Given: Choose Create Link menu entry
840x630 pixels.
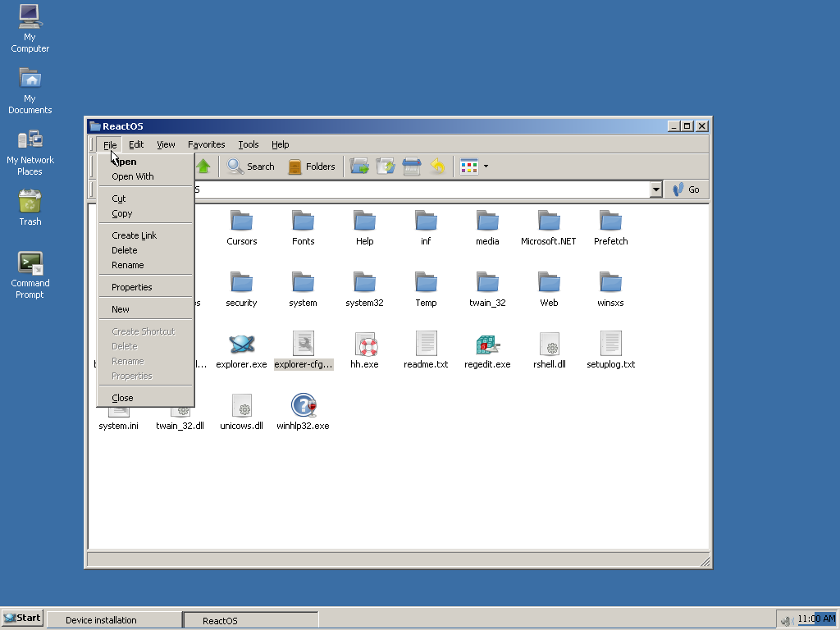Looking at the screenshot, I should (145, 235).
